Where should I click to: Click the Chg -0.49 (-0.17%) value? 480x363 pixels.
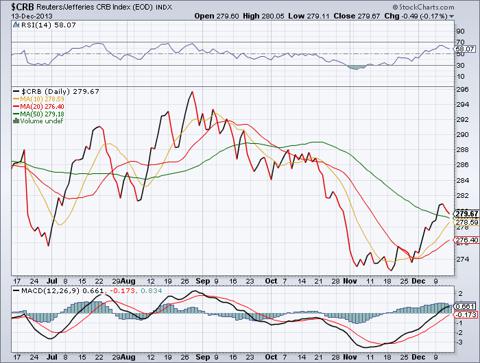click(x=416, y=16)
